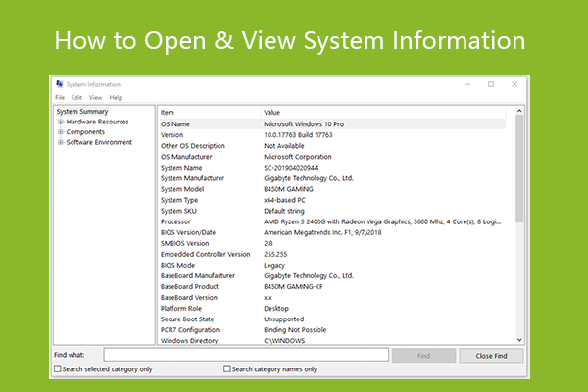Maximize the System Information window
The height and width of the screenshot is (392, 588).
click(491, 84)
